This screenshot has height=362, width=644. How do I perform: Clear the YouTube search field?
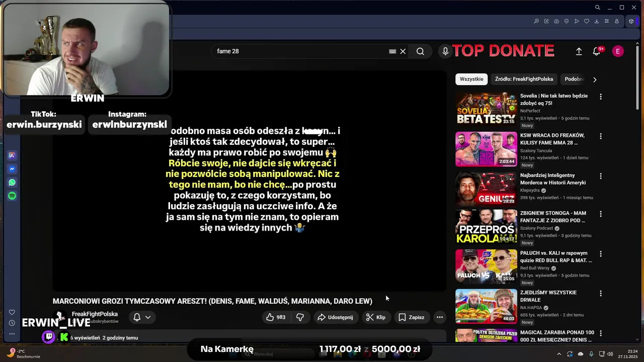click(x=403, y=51)
